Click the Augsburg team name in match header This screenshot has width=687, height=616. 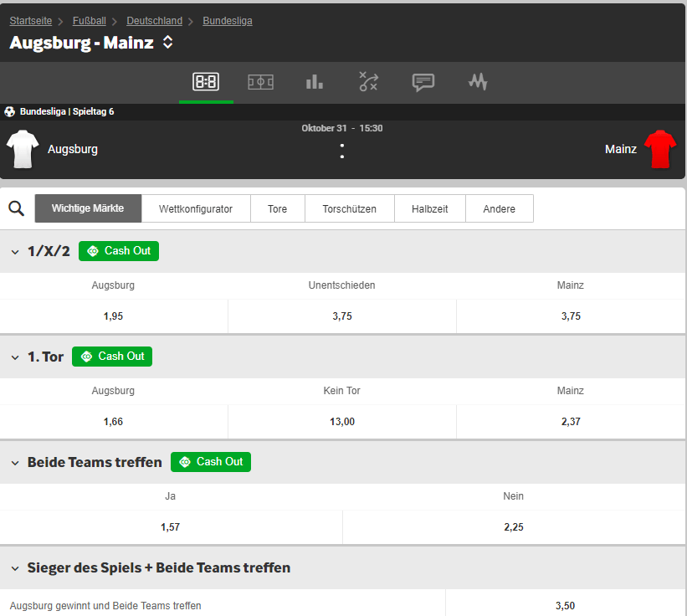tap(73, 149)
